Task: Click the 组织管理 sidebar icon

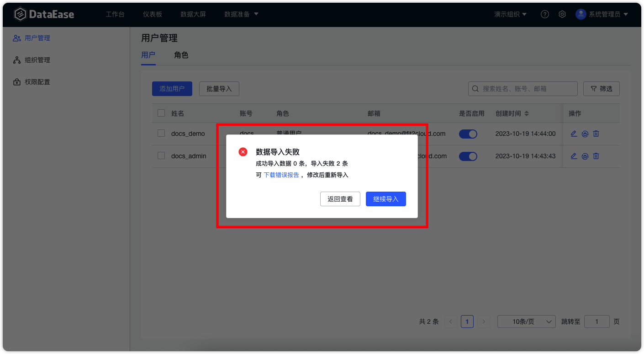Action: tap(17, 60)
